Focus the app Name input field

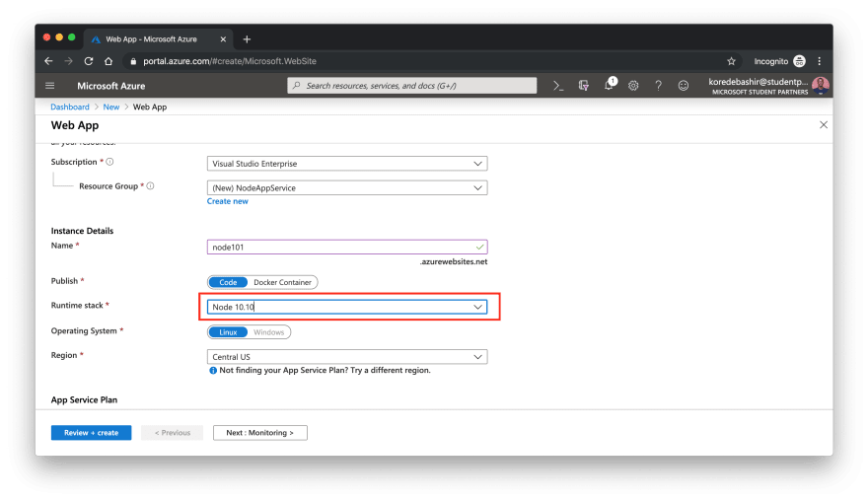347,248
